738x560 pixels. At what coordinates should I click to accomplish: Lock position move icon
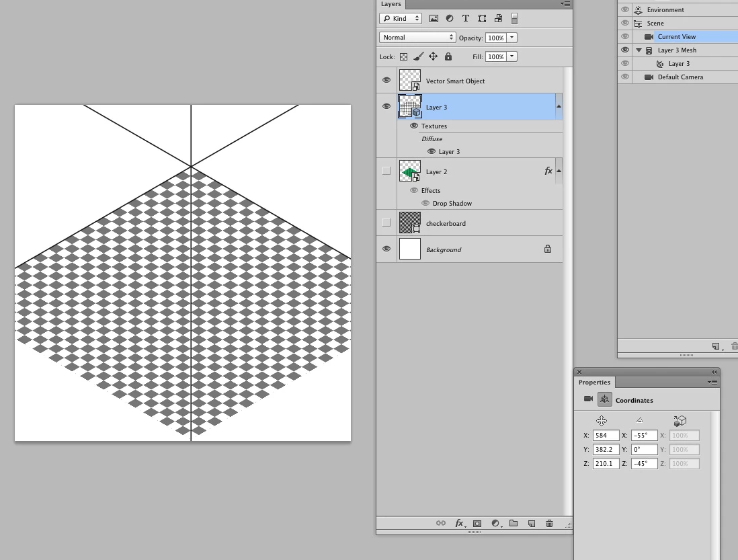[x=433, y=56]
